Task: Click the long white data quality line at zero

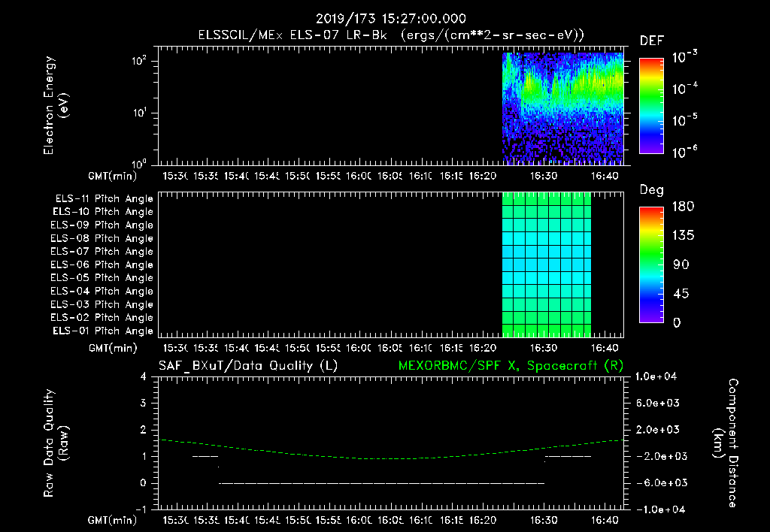Action: [x=380, y=483]
